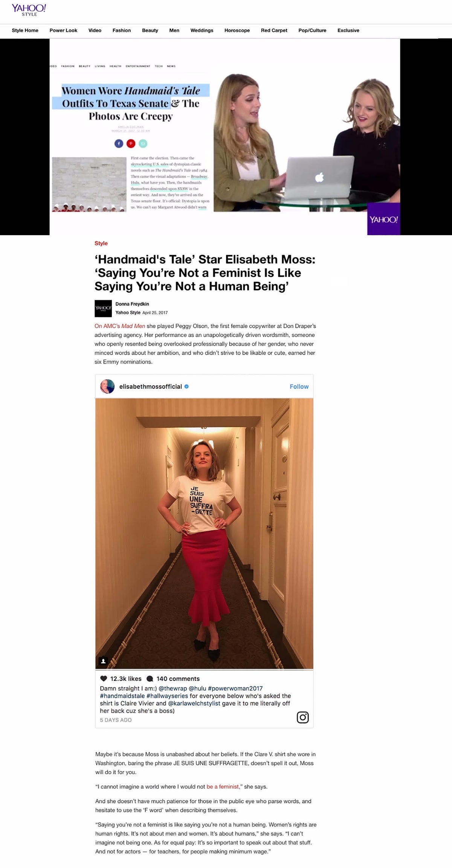452x868 pixels.
Task: Click the verified badge next to elisabethmossofficial
Action: [186, 387]
